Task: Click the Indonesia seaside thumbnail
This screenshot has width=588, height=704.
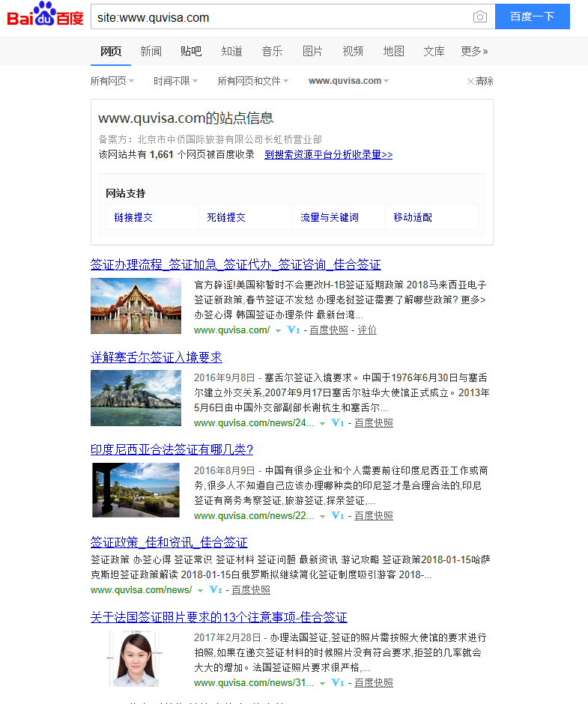Action: pos(136,491)
